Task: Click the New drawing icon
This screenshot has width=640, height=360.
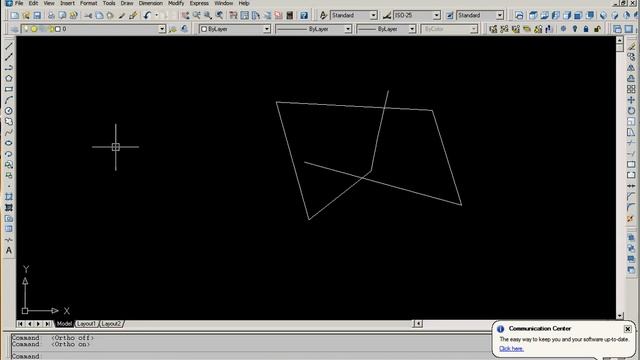Action: click(15, 16)
